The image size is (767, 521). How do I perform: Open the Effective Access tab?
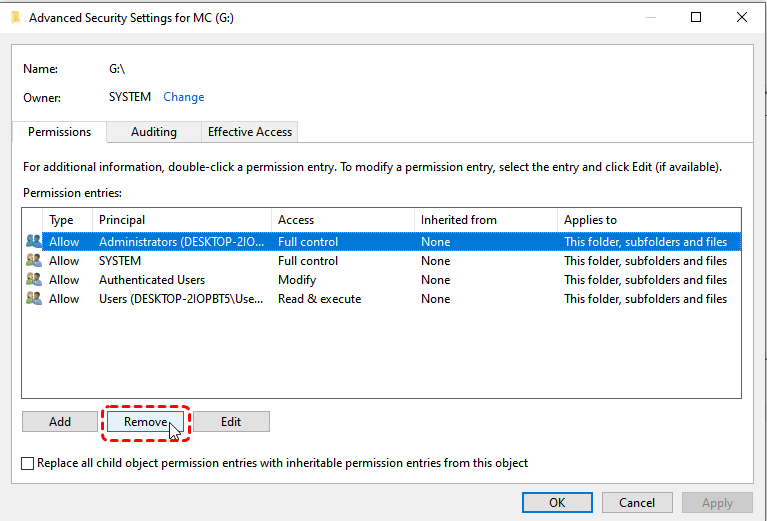[249, 132]
